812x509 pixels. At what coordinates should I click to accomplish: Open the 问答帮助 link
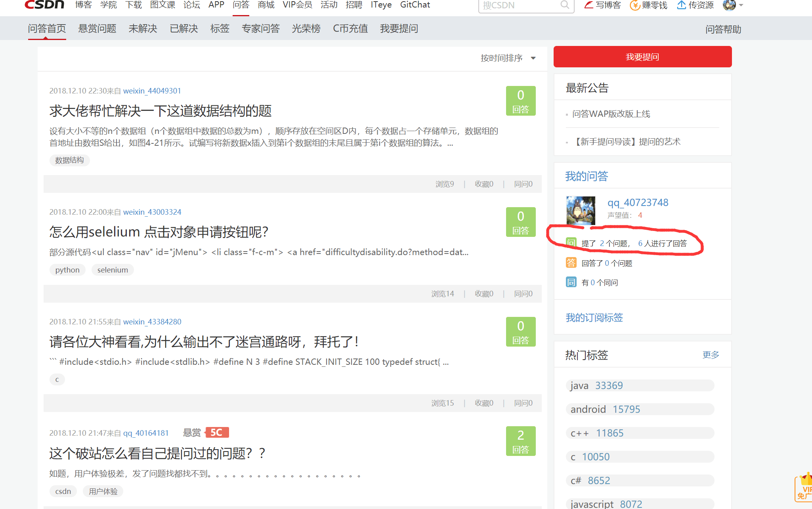coord(723,29)
